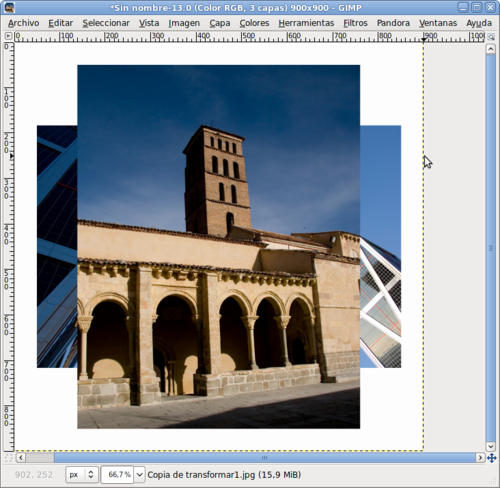Open the Pandora menu
Image resolution: width=500 pixels, height=488 pixels.
(x=393, y=23)
